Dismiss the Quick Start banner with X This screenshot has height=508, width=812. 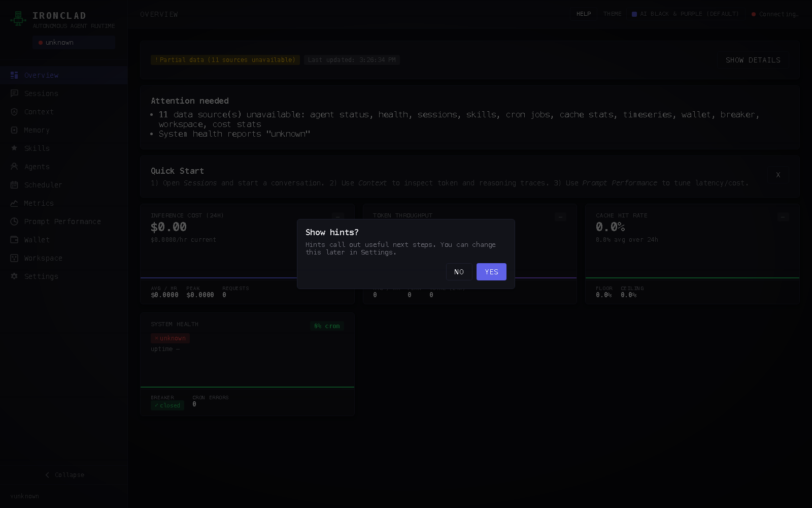coord(778,175)
